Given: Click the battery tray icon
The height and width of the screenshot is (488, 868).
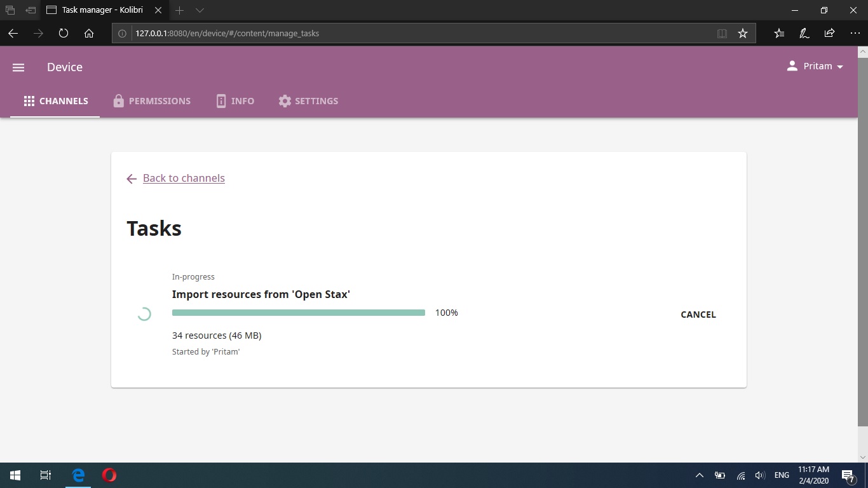Looking at the screenshot, I should pyautogui.click(x=720, y=475).
